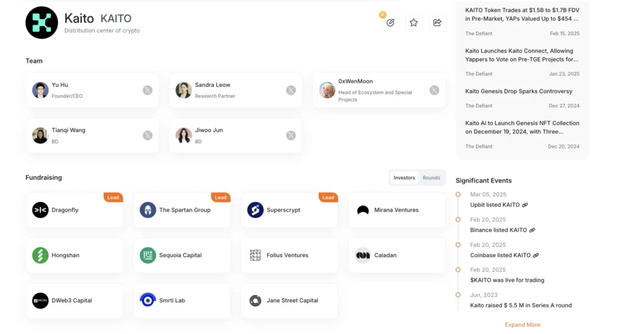The height and width of the screenshot is (334, 644).
Task: Open Yu Hu's X profile icon
Action: [x=147, y=91]
